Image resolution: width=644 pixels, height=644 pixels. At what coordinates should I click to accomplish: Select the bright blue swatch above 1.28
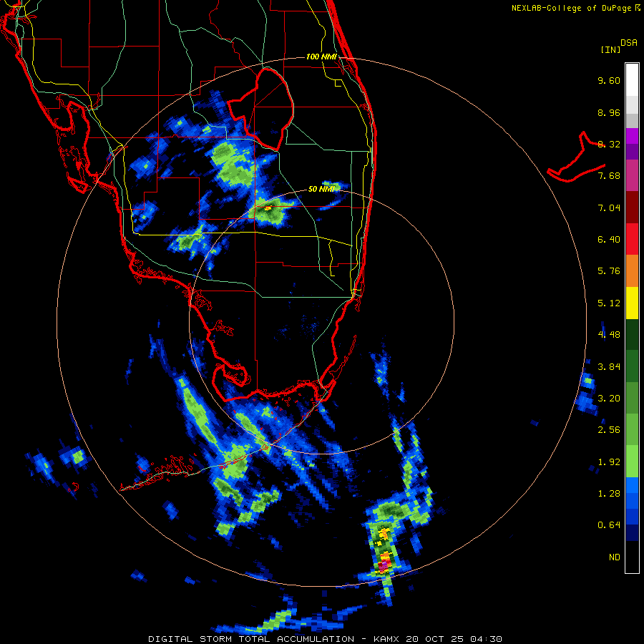(632, 485)
